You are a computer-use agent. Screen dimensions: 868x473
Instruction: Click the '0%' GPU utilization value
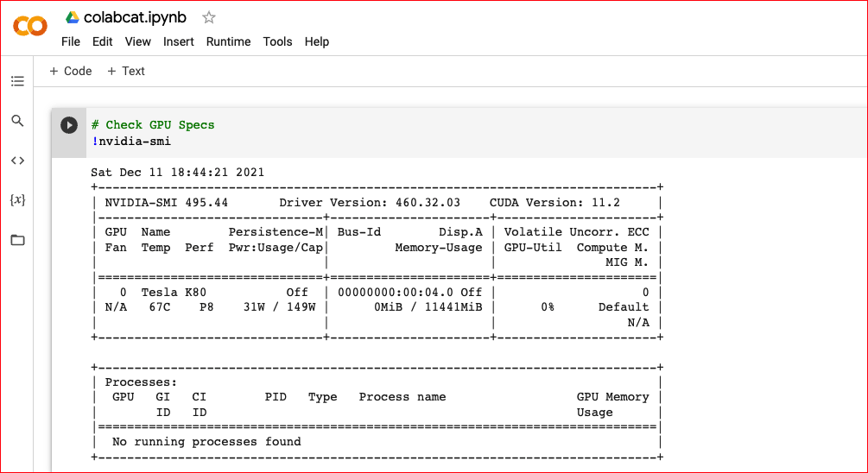coord(548,307)
